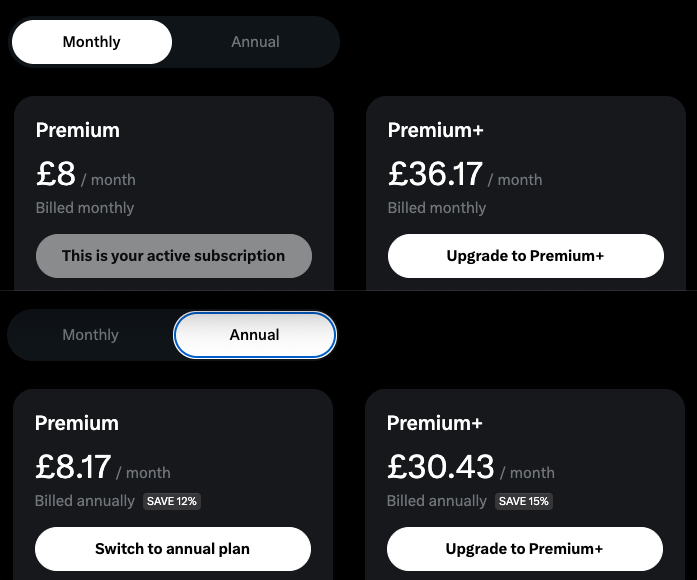
Task: Click the Premium heading above £8.17
Action: (x=77, y=423)
